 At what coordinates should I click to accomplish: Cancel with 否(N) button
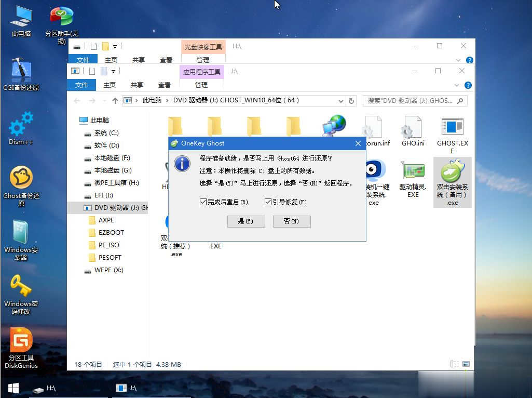[292, 221]
